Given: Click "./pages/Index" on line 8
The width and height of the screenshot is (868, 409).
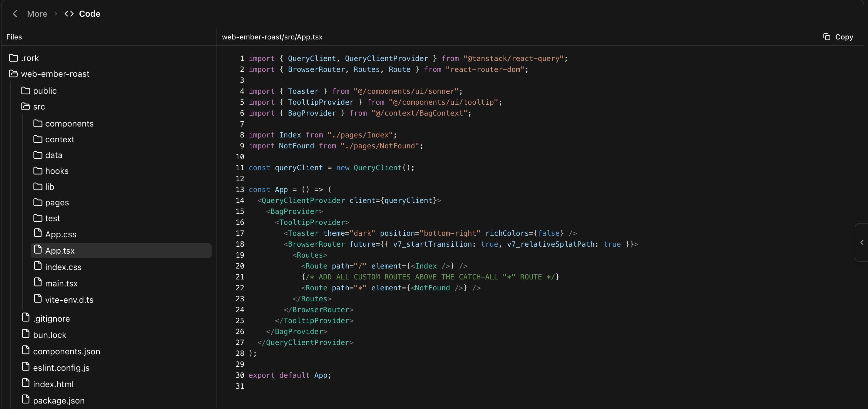Looking at the screenshot, I should [x=360, y=135].
